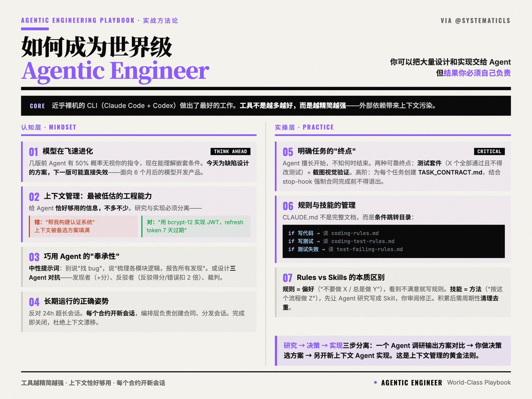The image size is (532, 399).
Task: Click the coding-test-rules.md code line
Action: [x=341, y=241]
